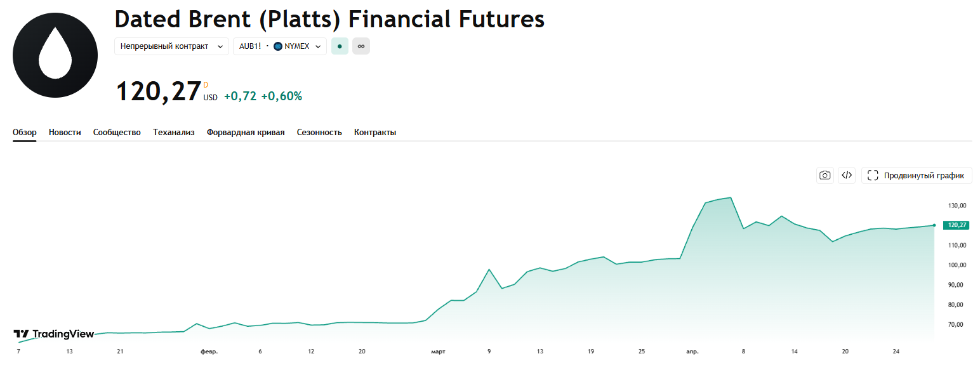Select the Теханализ tab
This screenshot has height=368, width=980.
pyautogui.click(x=174, y=133)
